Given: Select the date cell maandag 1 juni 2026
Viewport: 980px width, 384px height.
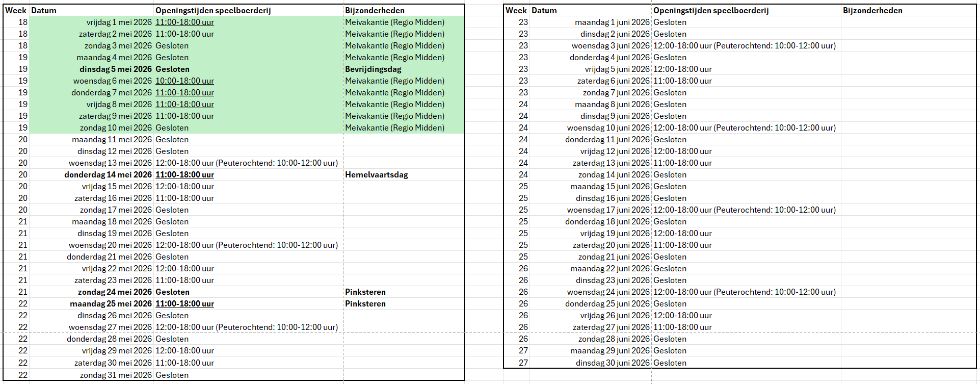Looking at the screenshot, I should [612, 22].
